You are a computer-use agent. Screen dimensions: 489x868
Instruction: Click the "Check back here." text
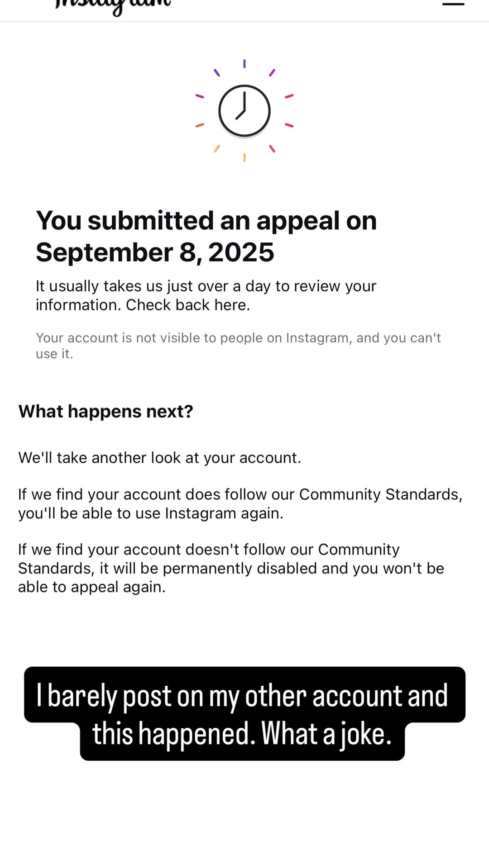188,305
